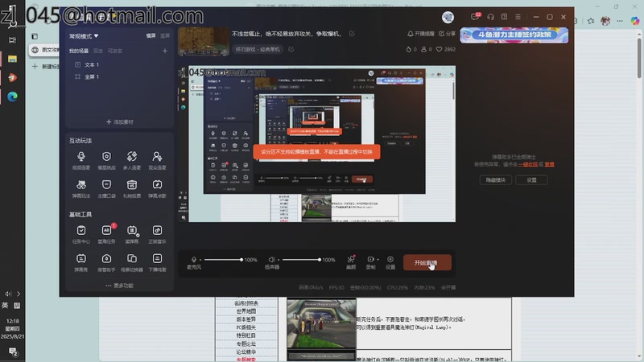
Task: Click the live preview canvas
Action: pos(316,144)
